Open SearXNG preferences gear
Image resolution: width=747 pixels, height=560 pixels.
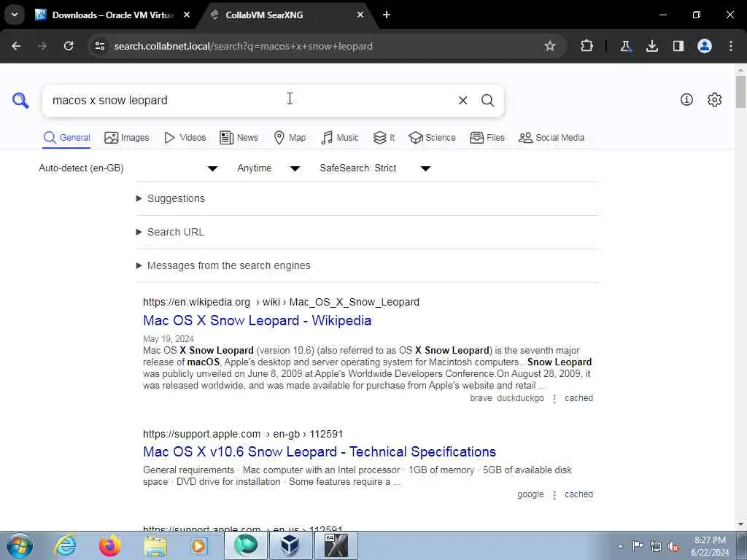tap(714, 99)
